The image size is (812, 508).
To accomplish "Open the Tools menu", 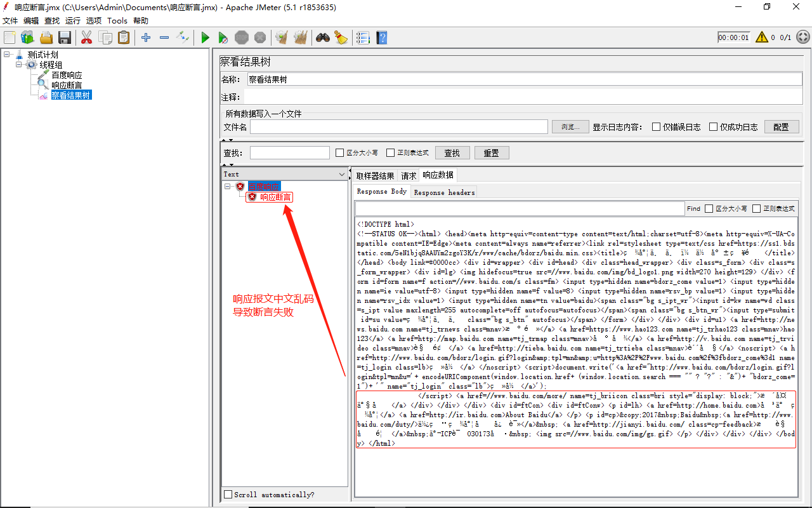I will click(117, 21).
